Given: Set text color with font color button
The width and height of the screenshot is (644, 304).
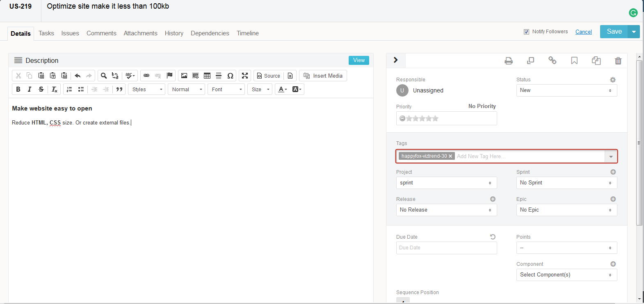Looking at the screenshot, I should (282, 89).
